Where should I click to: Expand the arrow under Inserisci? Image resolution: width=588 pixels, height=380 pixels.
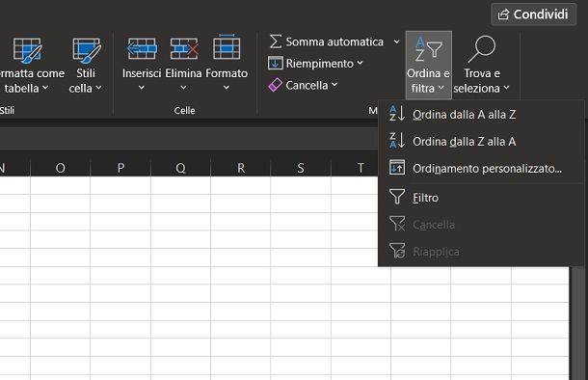pos(142,88)
